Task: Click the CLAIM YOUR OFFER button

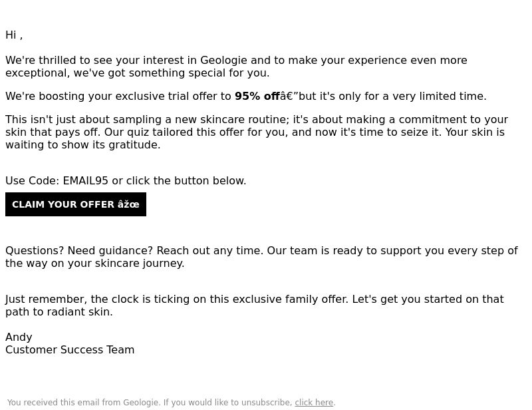Action: pos(76,204)
